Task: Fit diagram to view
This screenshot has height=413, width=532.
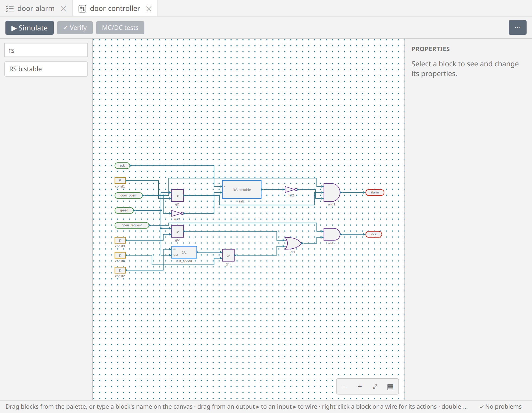Action: [x=375, y=387]
